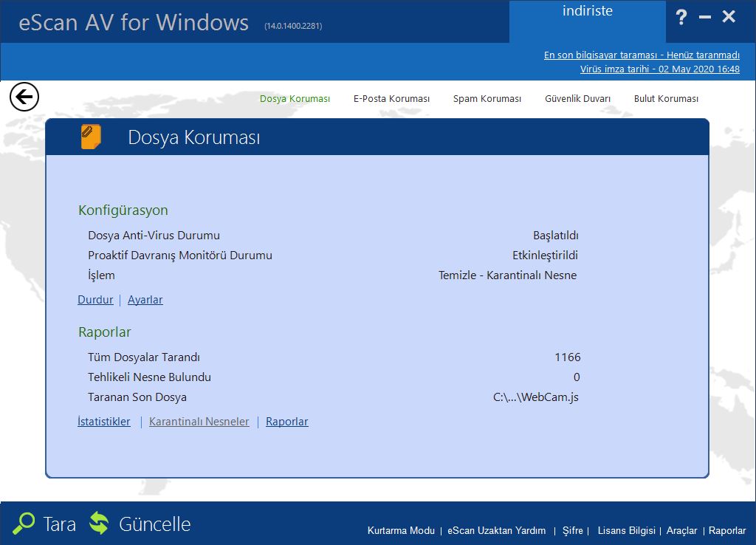Click En son bilgisayar taraması link
Viewport: 756px width, 545px height.
coord(642,55)
